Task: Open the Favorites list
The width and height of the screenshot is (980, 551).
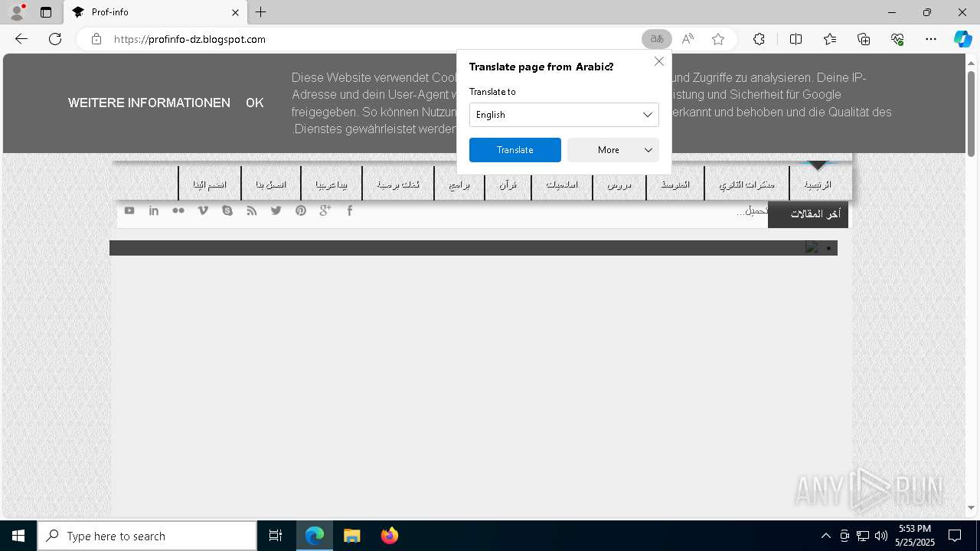Action: coord(830,39)
